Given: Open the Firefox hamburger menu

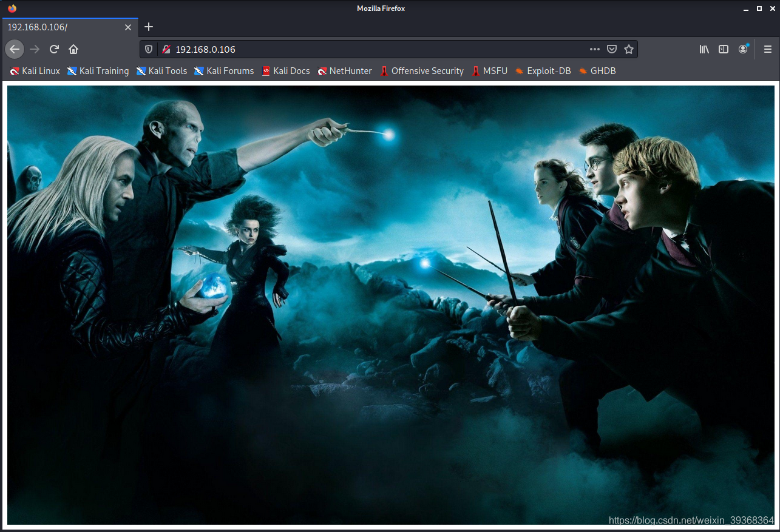Looking at the screenshot, I should [x=768, y=49].
